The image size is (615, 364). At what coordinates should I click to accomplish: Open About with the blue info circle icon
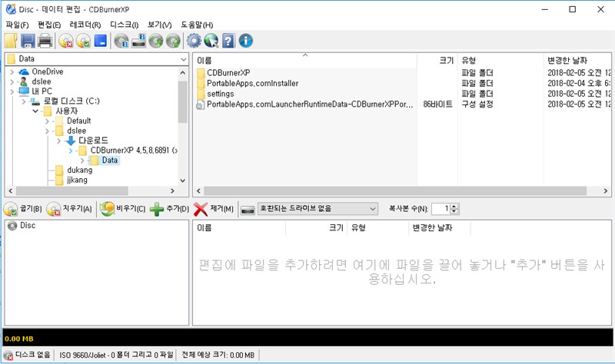pos(246,41)
